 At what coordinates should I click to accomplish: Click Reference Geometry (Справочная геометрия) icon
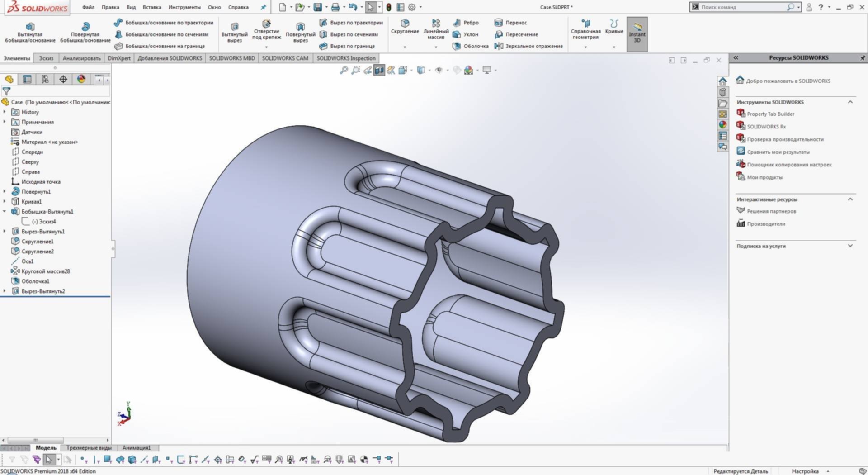(585, 29)
